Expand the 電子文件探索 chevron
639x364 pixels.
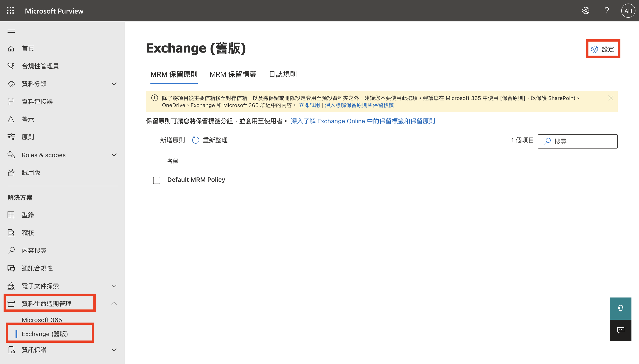coord(114,286)
